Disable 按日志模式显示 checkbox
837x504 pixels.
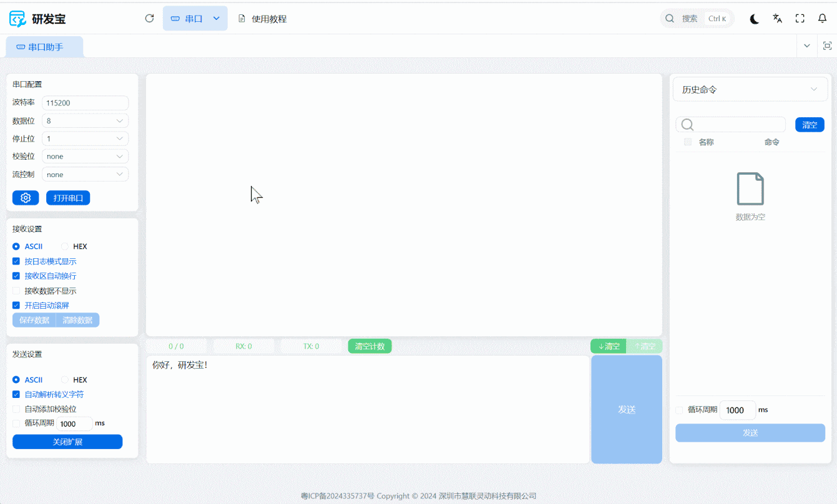[16, 261]
